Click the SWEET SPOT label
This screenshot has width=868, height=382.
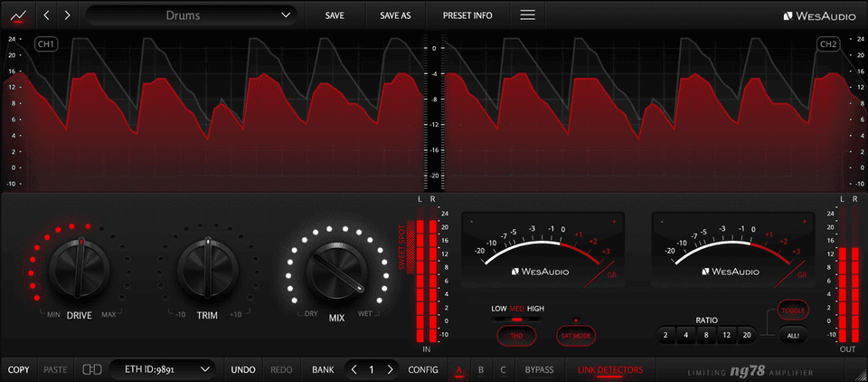point(402,247)
